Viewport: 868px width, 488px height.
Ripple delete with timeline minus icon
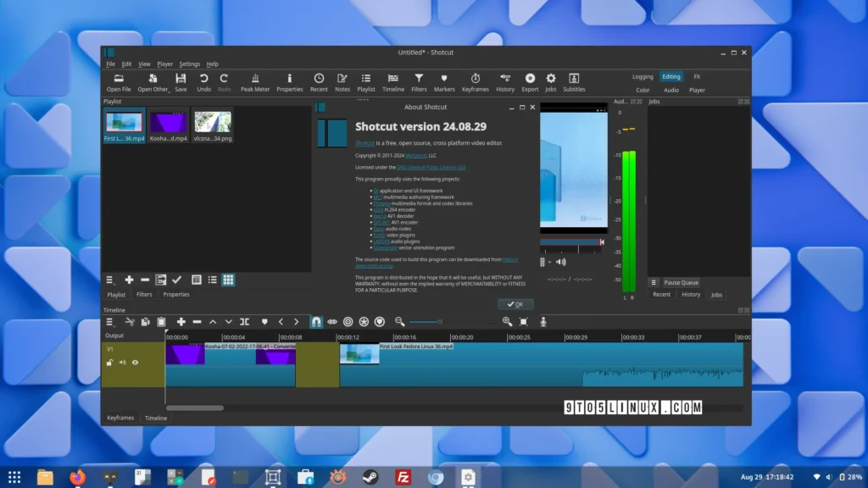[x=197, y=321]
